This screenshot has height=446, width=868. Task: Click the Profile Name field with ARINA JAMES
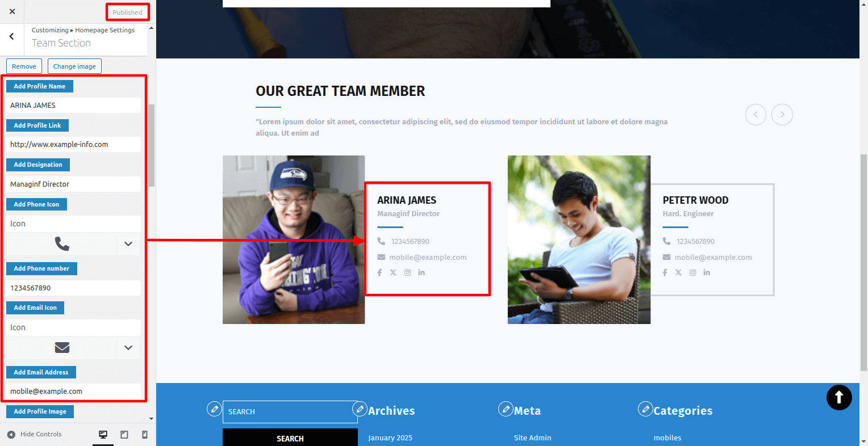tap(73, 106)
